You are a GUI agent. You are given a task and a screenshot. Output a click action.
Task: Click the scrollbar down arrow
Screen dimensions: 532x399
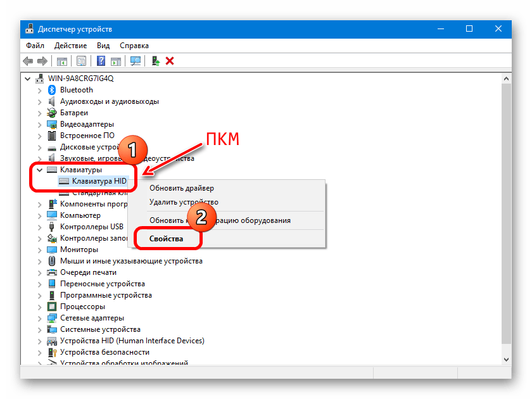(506, 360)
